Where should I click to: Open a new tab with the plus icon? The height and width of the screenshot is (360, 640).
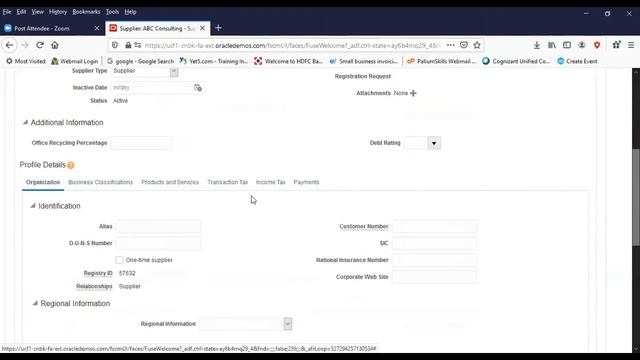click(218, 28)
